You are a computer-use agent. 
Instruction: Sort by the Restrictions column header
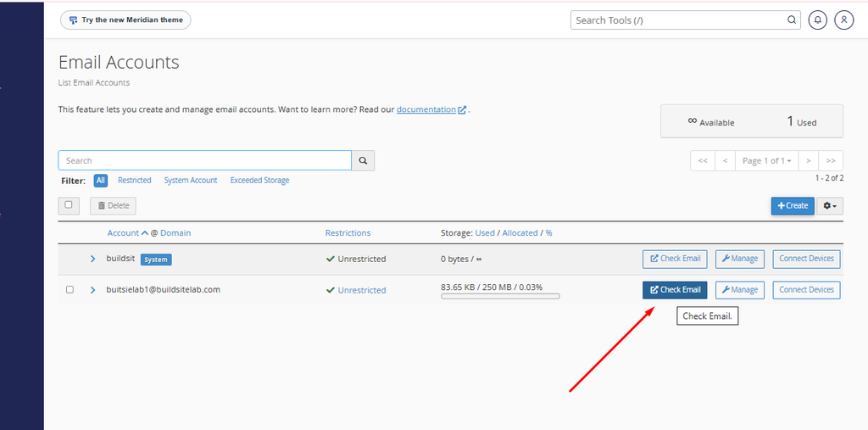tap(348, 232)
